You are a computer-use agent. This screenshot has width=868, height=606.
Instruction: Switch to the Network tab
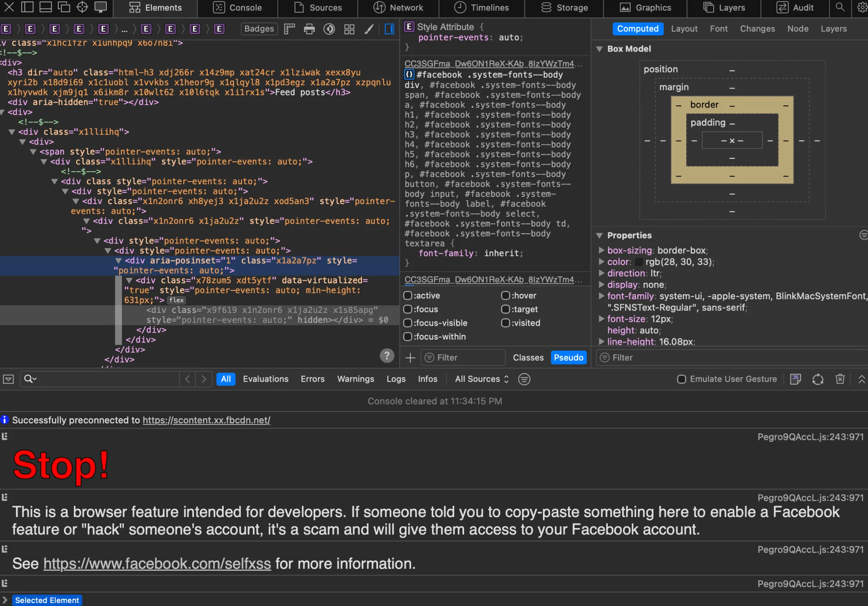[x=398, y=8]
